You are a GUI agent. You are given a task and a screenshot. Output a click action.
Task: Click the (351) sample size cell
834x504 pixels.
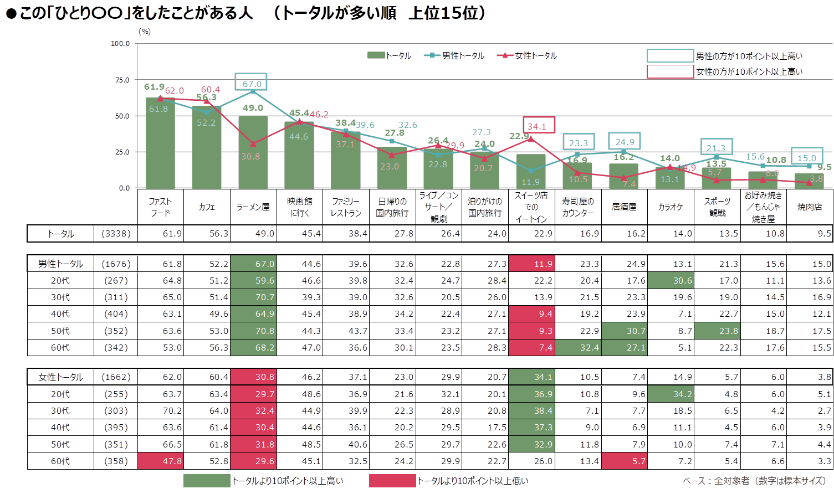[116, 444]
